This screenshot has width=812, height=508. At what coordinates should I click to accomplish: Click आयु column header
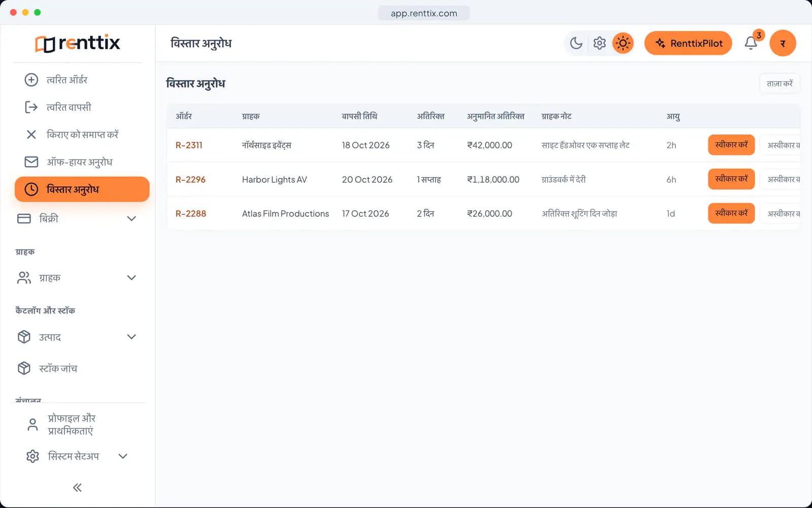pyautogui.click(x=673, y=116)
